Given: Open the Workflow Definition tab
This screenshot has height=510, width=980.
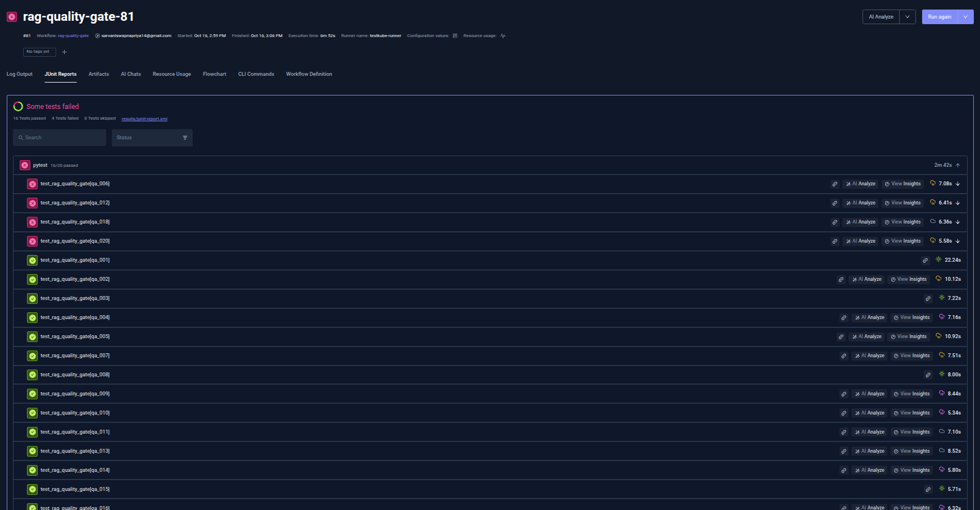Looking at the screenshot, I should [x=309, y=74].
